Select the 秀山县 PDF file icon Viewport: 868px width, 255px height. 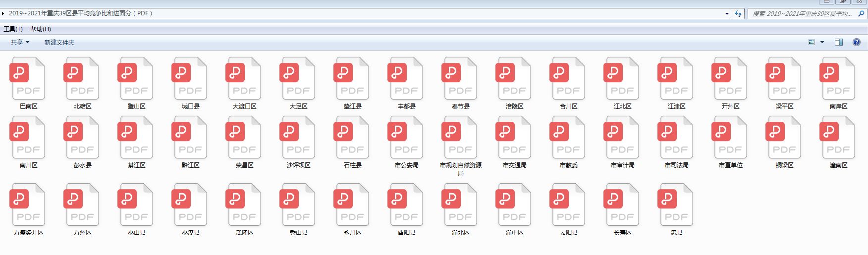pos(298,204)
